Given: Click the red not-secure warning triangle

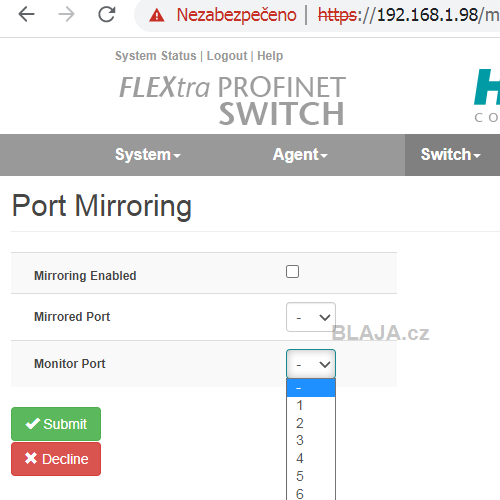Looking at the screenshot, I should (157, 15).
